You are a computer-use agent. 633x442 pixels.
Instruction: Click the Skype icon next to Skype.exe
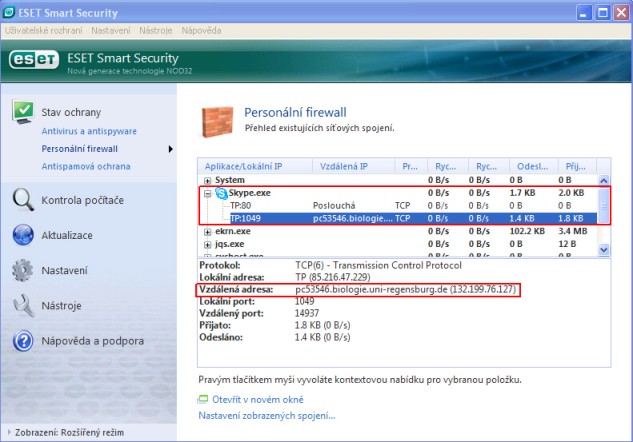[x=221, y=193]
